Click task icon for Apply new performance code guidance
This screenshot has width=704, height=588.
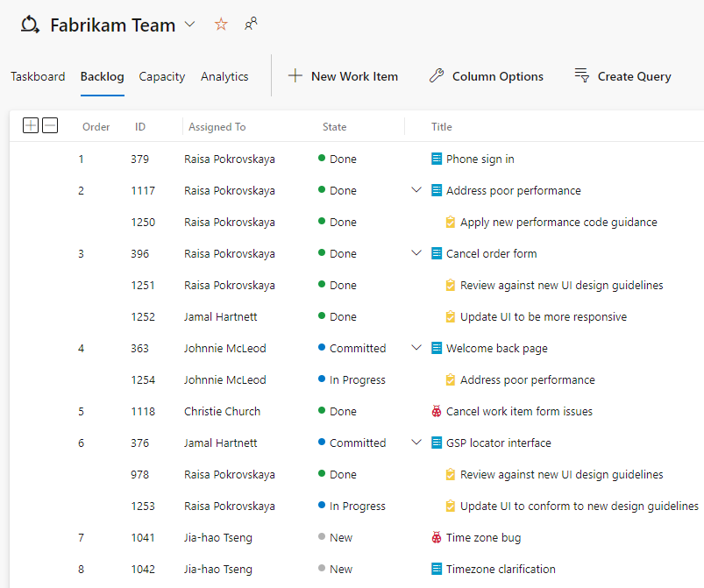tap(451, 222)
